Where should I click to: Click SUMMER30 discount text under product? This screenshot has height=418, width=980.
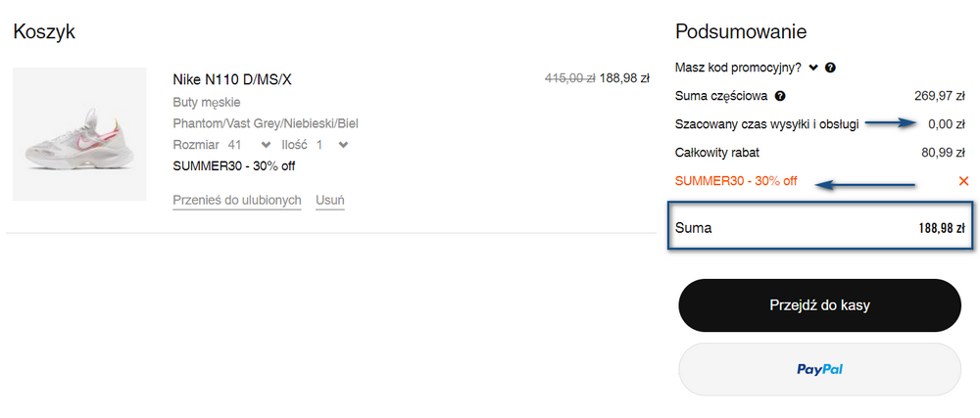(x=233, y=165)
